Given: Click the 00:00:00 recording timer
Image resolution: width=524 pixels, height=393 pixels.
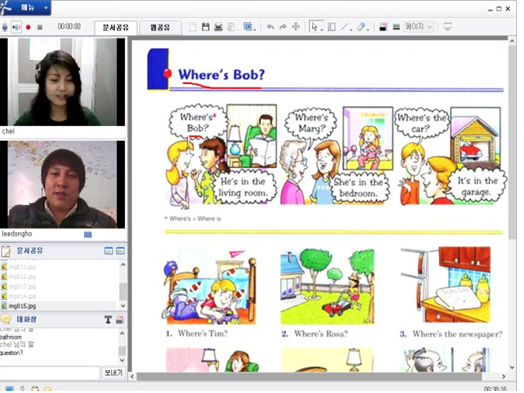Looking at the screenshot, I should coord(69,26).
